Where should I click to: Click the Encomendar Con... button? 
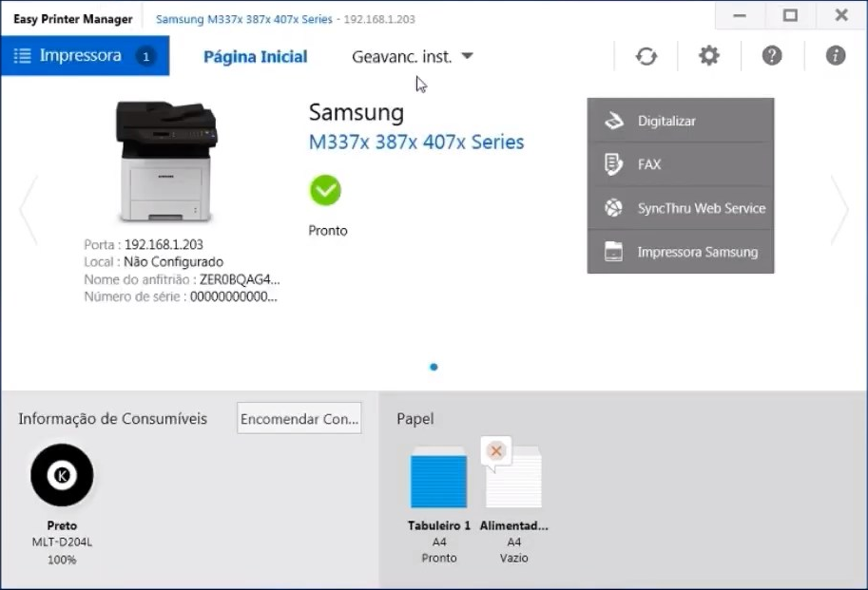(x=299, y=419)
